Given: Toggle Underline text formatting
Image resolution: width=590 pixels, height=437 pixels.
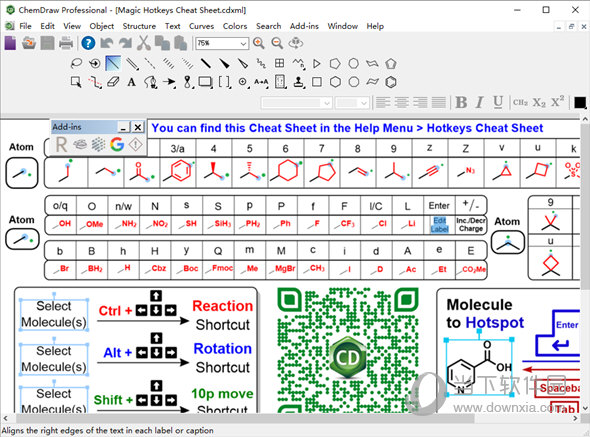Looking at the screenshot, I should [x=498, y=102].
